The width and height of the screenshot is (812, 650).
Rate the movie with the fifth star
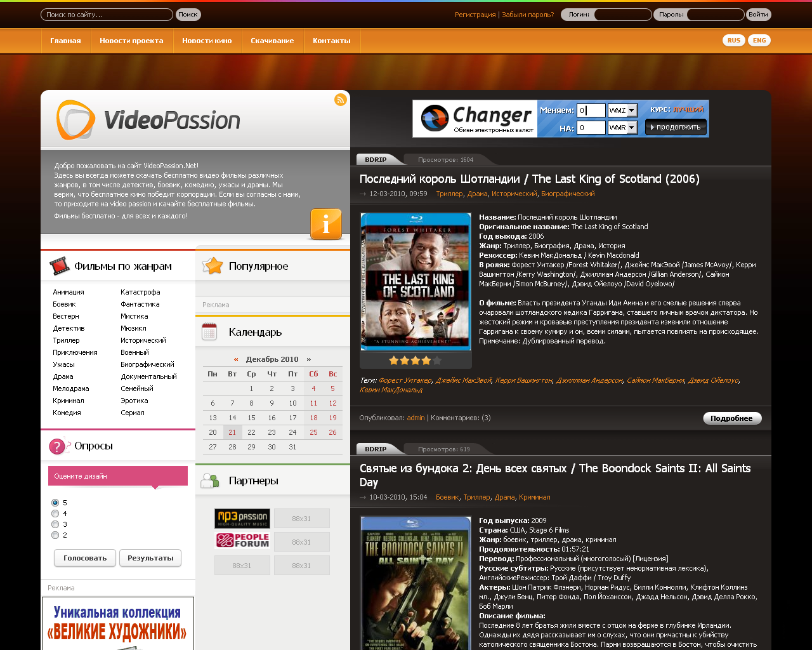tap(437, 361)
